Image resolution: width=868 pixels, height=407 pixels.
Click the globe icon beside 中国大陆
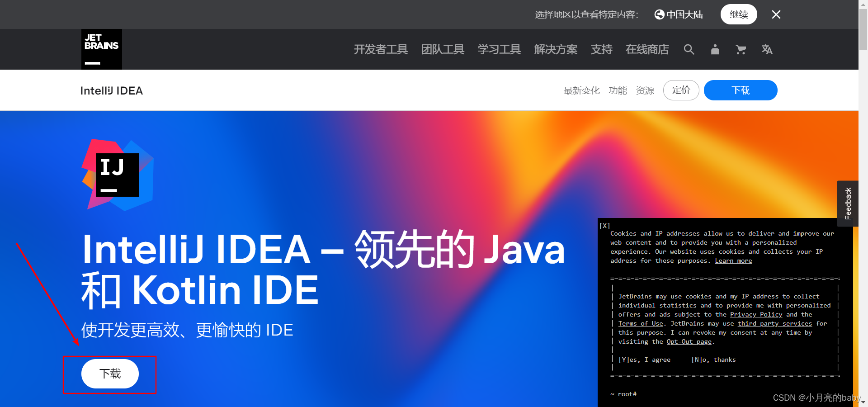pos(660,14)
